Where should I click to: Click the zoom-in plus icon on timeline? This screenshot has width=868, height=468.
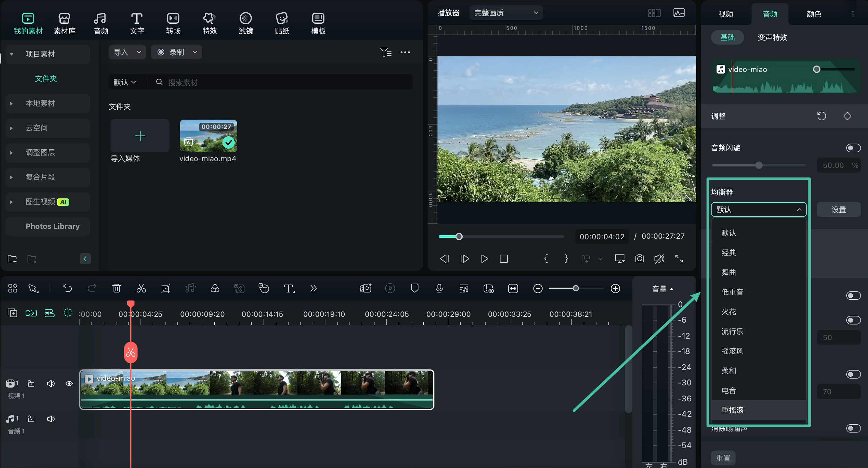click(x=615, y=288)
